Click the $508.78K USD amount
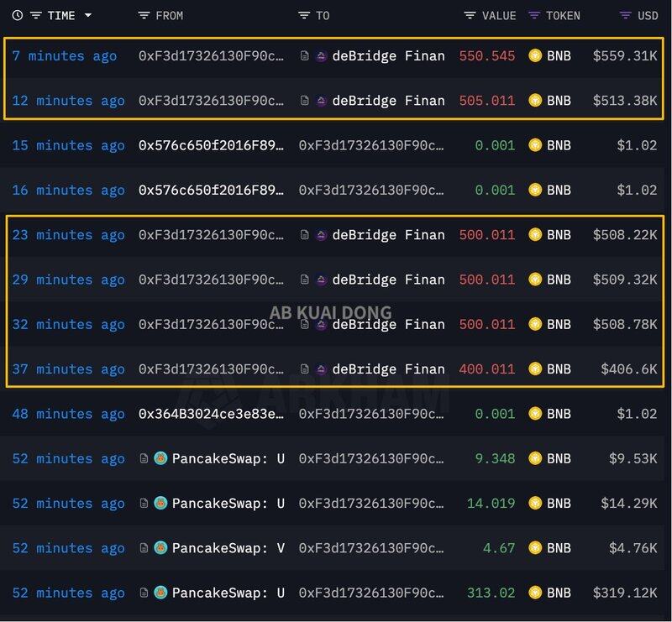The image size is (672, 622). pyautogui.click(x=625, y=324)
